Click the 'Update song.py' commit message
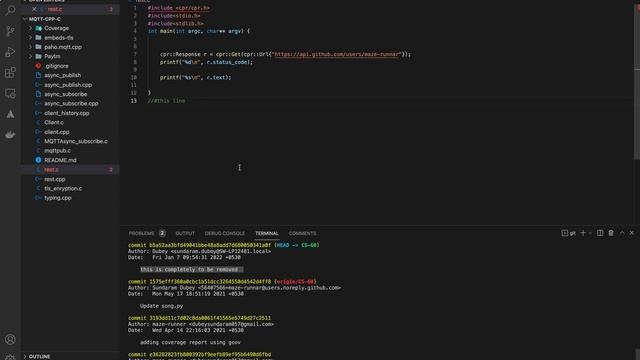Image resolution: width=640 pixels, height=360 pixels. coord(162,306)
